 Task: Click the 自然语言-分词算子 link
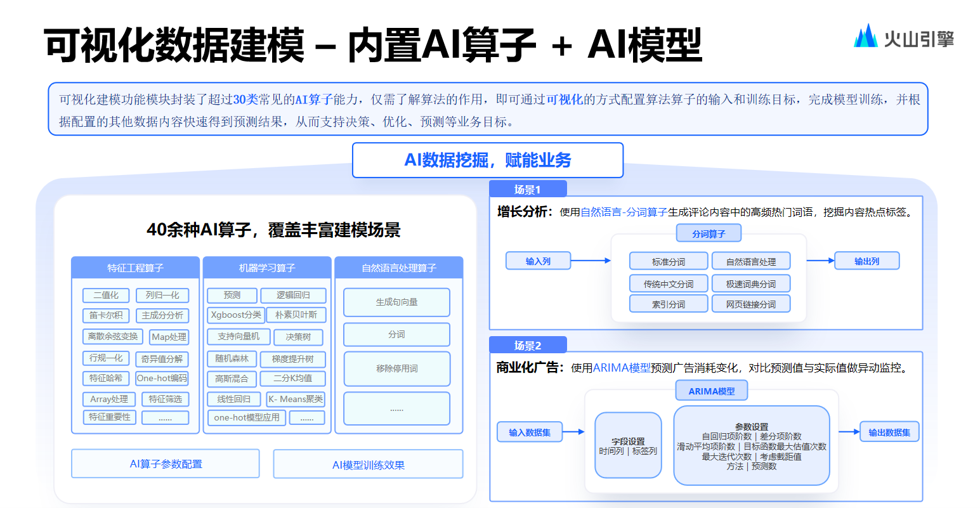tap(624, 212)
